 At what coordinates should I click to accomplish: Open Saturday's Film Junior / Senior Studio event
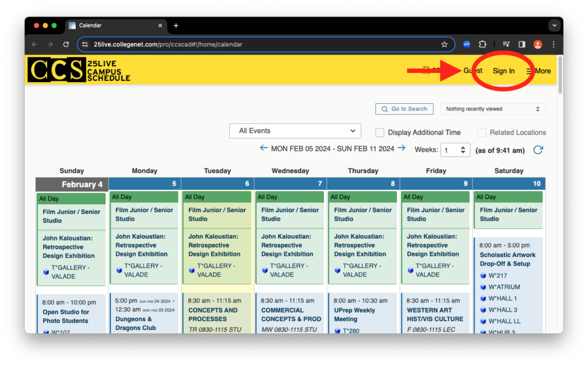click(509, 215)
